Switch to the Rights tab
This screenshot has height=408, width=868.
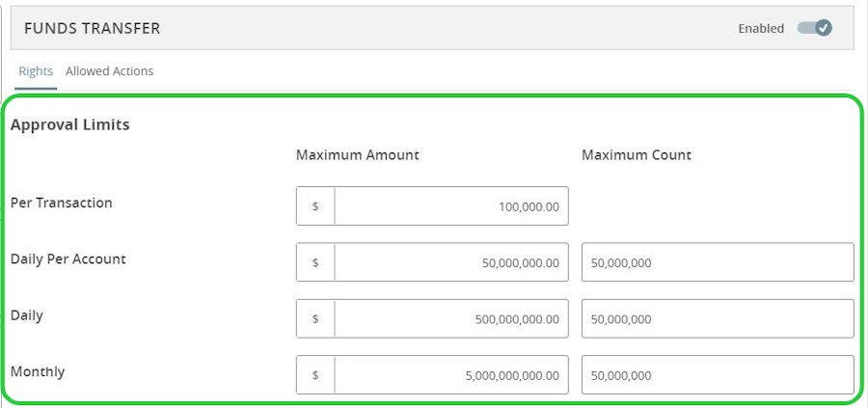[x=36, y=71]
